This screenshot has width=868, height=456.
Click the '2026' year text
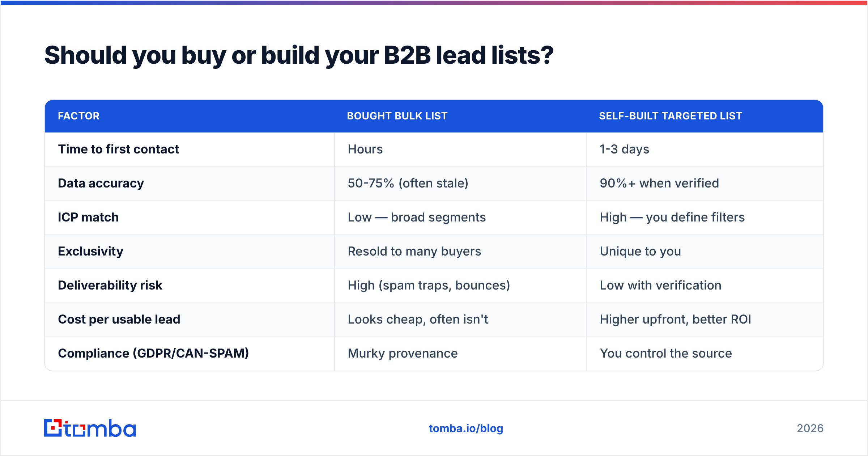[x=810, y=428]
